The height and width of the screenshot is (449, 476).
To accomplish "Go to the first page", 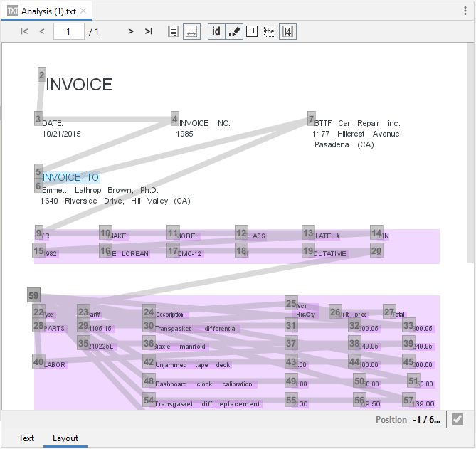I will click(x=24, y=31).
